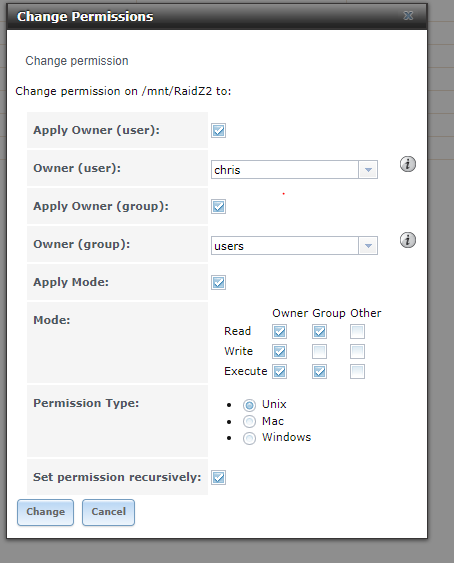Select the Unix permission type
The width and height of the screenshot is (454, 563).
tap(249, 405)
